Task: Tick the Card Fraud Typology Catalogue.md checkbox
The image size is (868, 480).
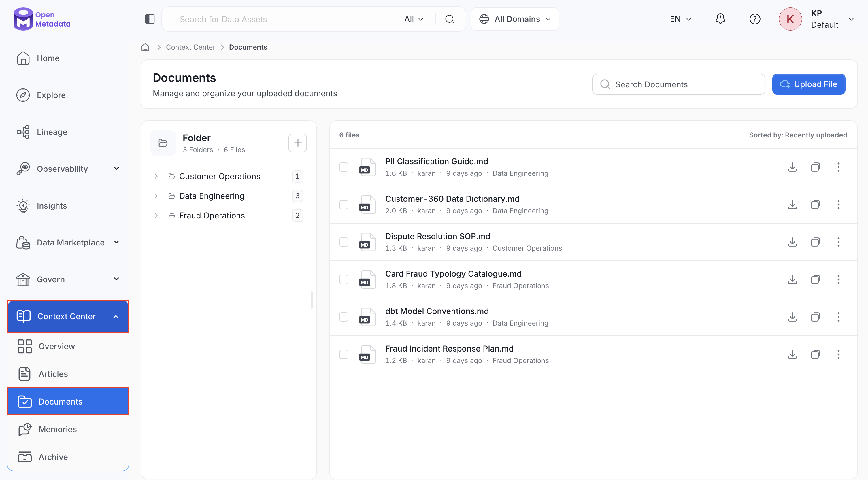Action: tap(343, 279)
